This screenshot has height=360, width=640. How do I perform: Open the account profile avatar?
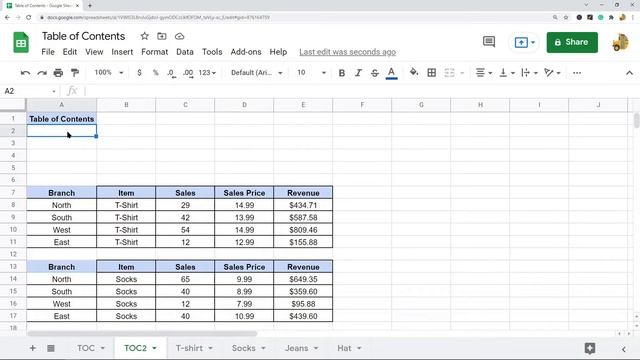[x=620, y=42]
